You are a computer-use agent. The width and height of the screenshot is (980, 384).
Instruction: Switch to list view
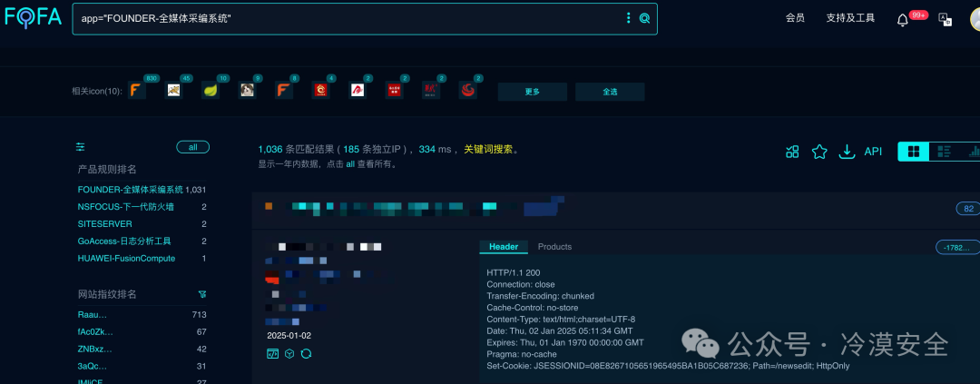click(944, 152)
